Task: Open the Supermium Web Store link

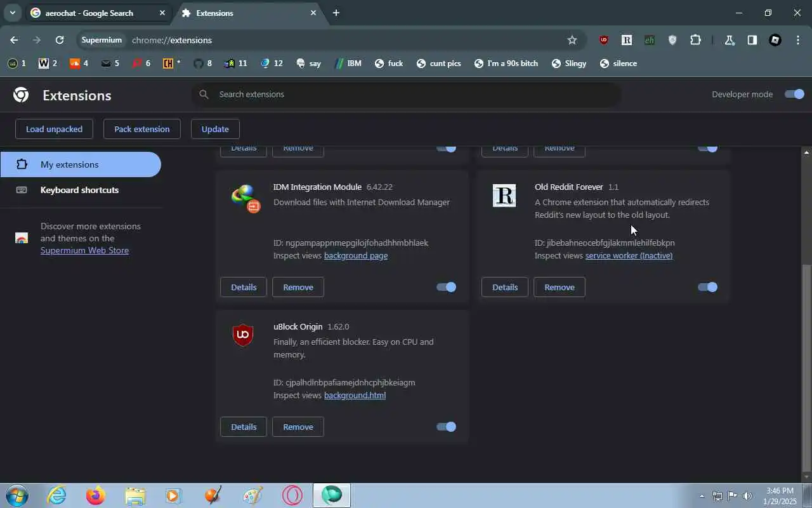Action: tap(84, 250)
